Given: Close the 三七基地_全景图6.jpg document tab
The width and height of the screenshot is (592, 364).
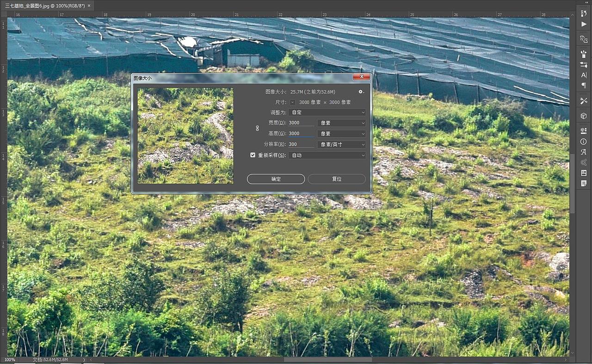Looking at the screenshot, I should (89, 6).
